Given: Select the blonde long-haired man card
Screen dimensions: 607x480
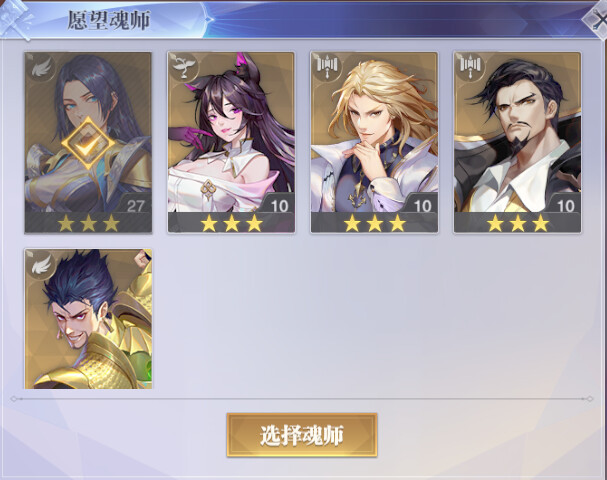Looking at the screenshot, I should (x=374, y=142).
